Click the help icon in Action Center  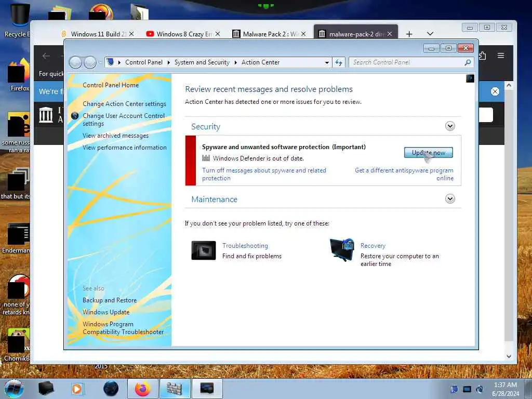coord(470,79)
